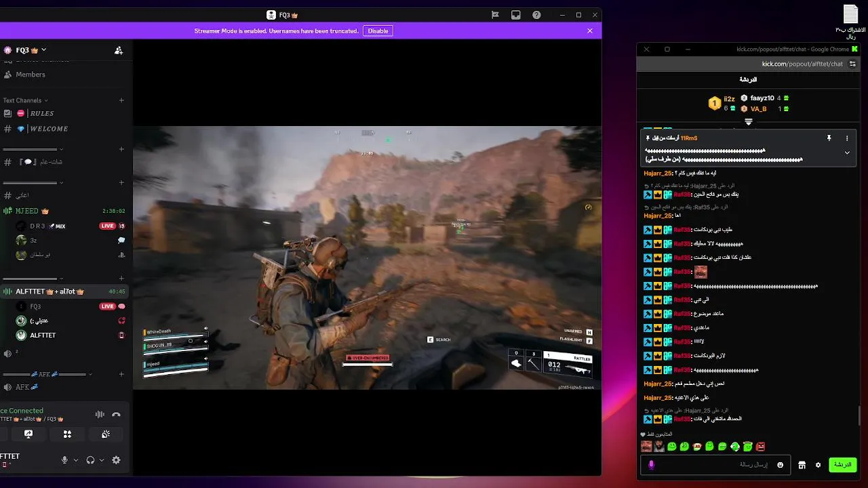Open soundboard button in voice panel
Image resolution: width=868 pixels, height=488 pixels.
106,434
